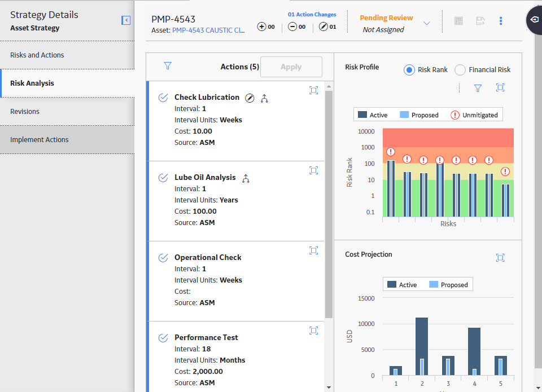Viewport: 542px width, 392px height.
Task: Select the Lube Oil Analysis checkmark
Action: pos(163,178)
